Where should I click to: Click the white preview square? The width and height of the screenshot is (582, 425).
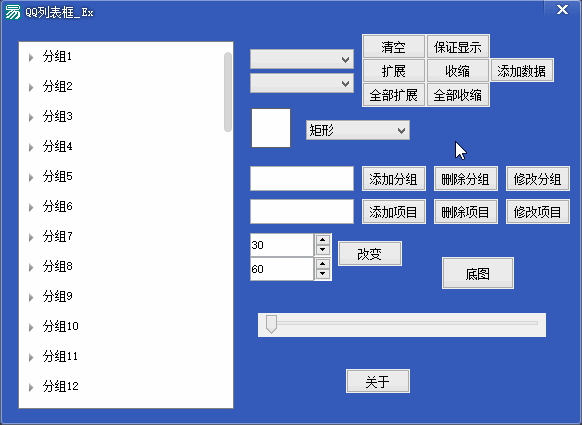(271, 128)
